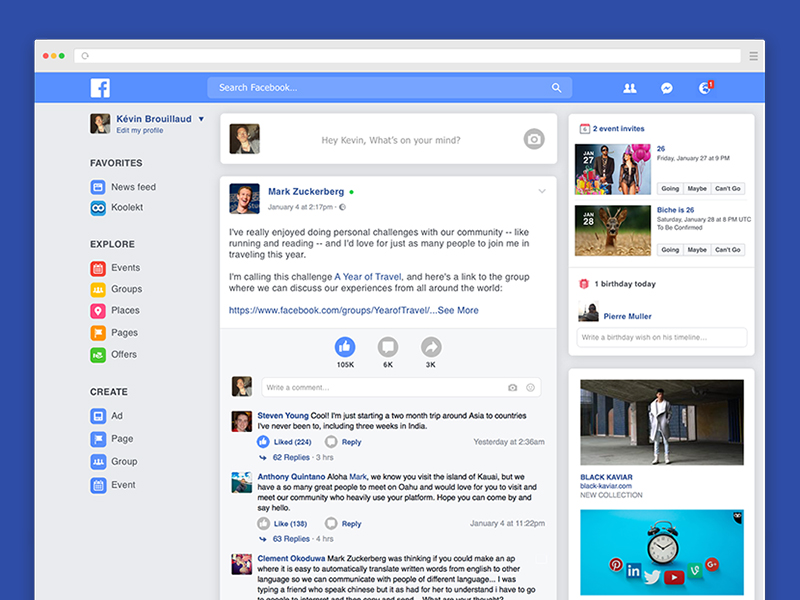
Task: Select Maybe for January 27 event
Action: pyautogui.click(x=697, y=189)
